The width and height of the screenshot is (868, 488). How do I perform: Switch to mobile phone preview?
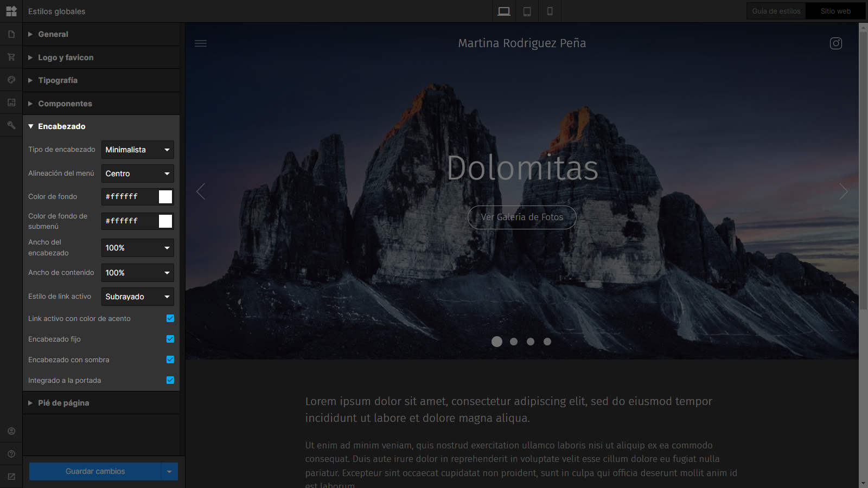pyautogui.click(x=550, y=11)
